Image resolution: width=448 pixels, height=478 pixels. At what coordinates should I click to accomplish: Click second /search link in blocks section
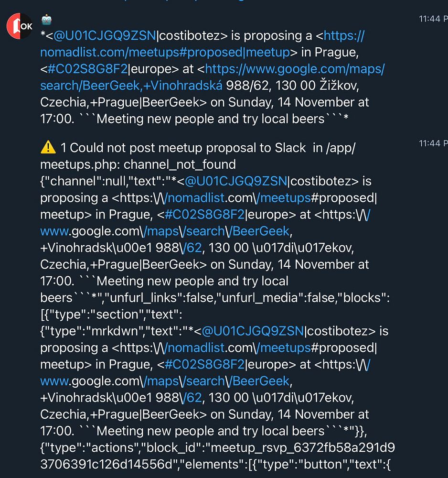[204, 381]
